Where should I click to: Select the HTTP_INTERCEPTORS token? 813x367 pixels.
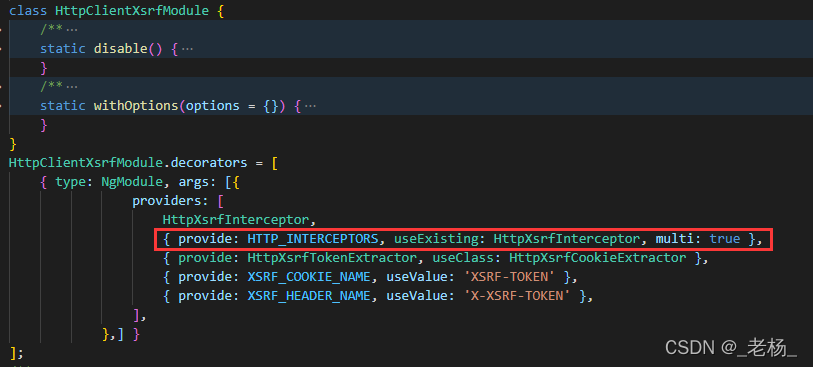click(313, 239)
